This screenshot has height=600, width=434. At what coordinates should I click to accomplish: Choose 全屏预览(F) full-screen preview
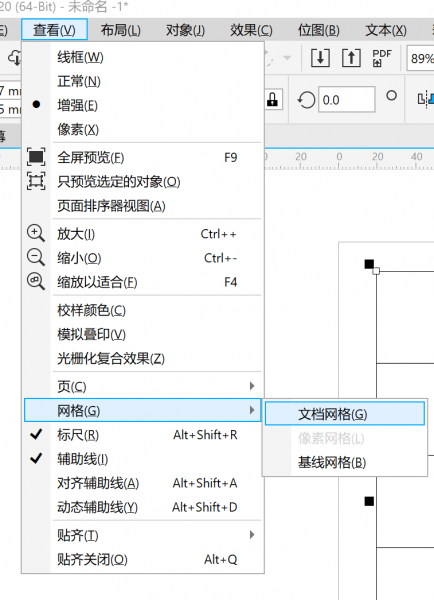(143, 157)
